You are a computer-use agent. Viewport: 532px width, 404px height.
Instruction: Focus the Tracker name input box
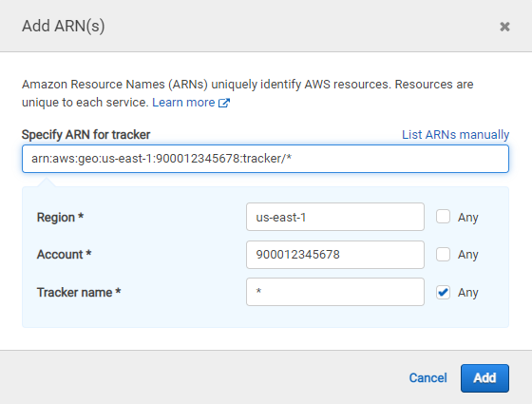tap(335, 292)
